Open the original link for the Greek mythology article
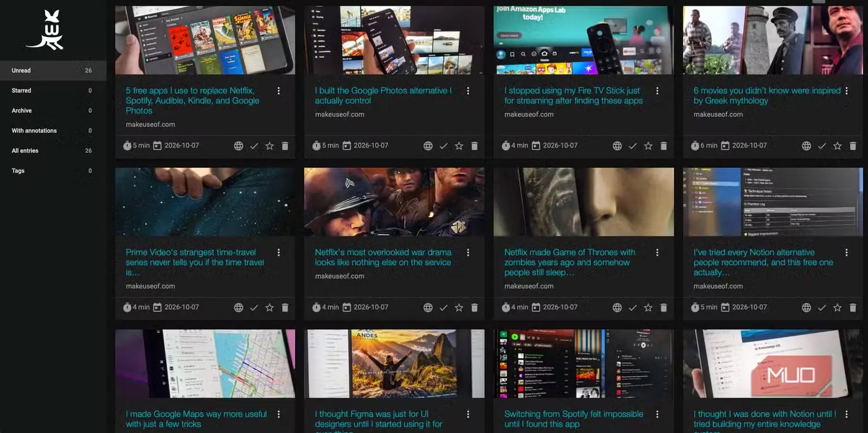Image resolution: width=868 pixels, height=433 pixels. 806,146
